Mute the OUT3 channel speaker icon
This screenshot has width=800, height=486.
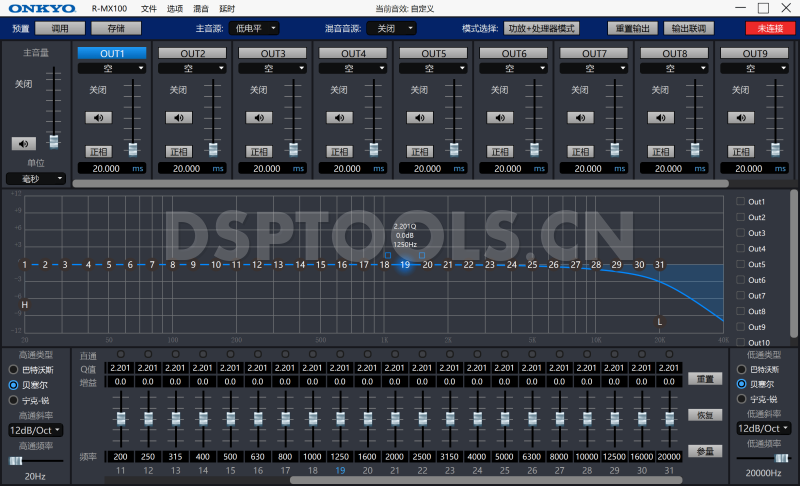[259, 117]
